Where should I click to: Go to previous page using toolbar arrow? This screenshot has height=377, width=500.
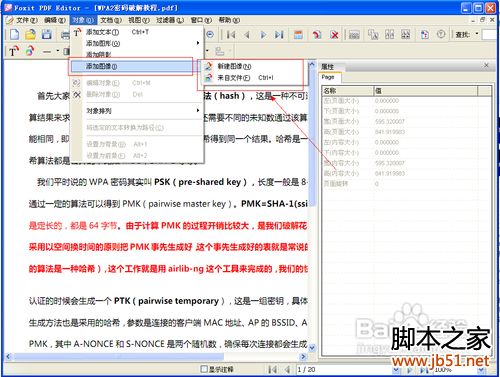[x=247, y=35]
